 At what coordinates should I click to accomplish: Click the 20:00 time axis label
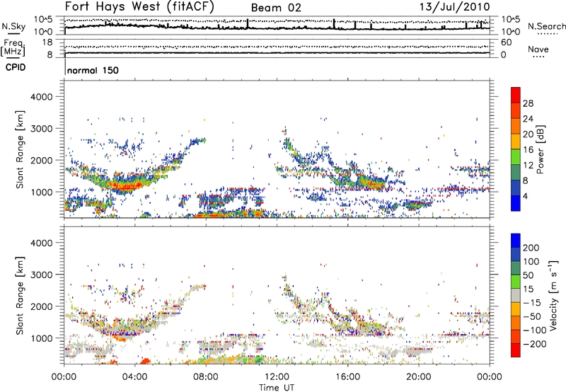tap(418, 377)
